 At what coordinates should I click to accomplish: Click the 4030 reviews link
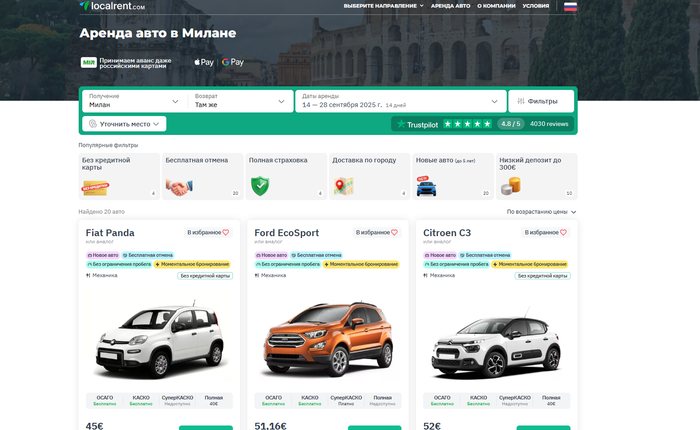(549, 124)
